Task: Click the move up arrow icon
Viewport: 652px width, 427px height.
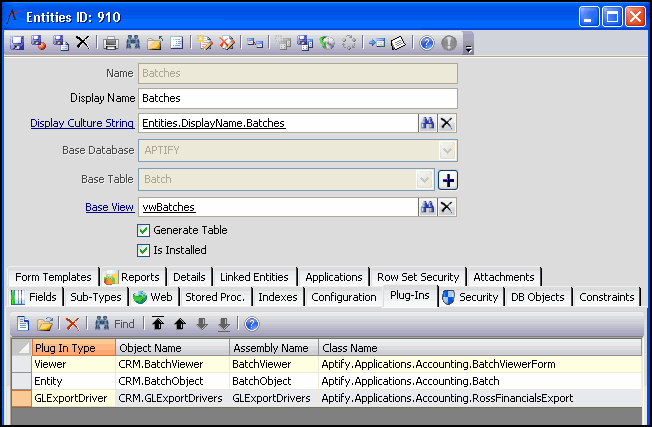Action: 180,323
